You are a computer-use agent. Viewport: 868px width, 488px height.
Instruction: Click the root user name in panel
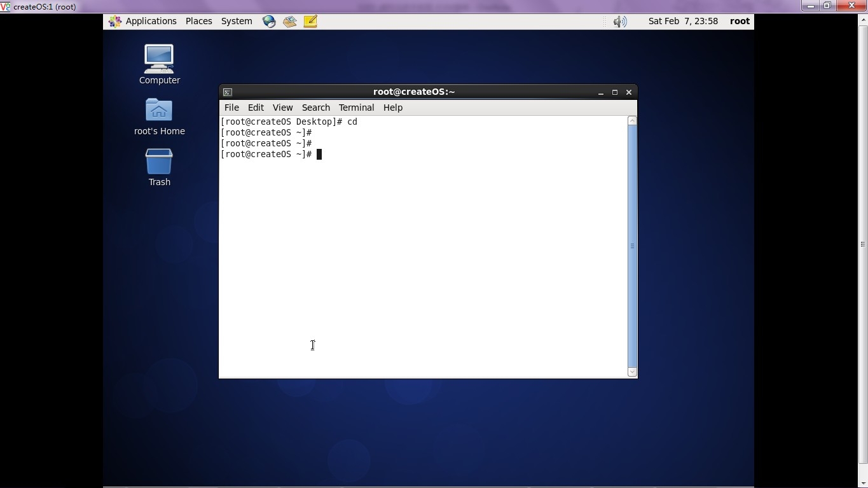tap(740, 21)
